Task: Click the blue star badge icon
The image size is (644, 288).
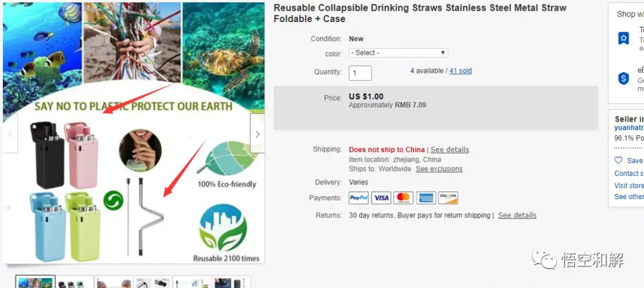Action: (x=624, y=38)
